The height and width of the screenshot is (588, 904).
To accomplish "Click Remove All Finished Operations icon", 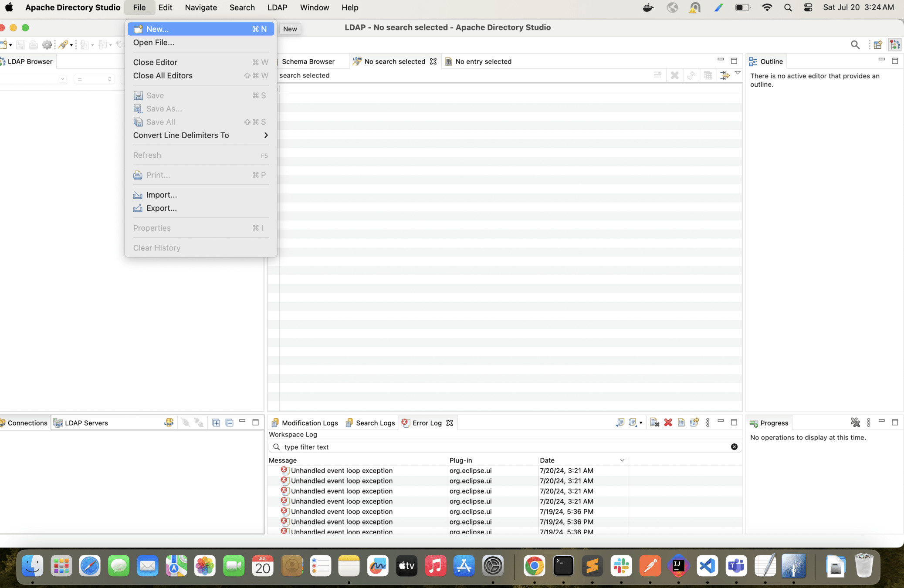I will pyautogui.click(x=855, y=422).
